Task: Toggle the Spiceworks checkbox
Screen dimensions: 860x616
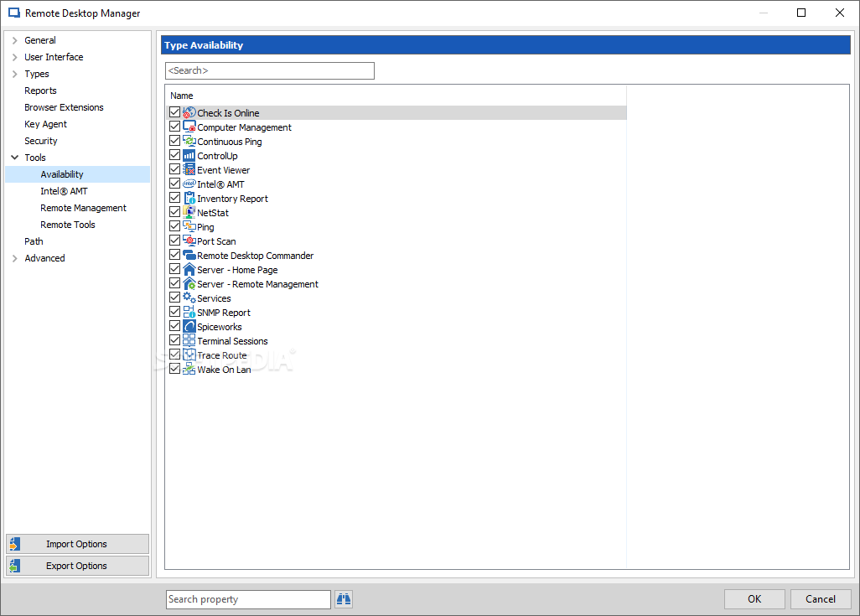Action: pos(174,326)
